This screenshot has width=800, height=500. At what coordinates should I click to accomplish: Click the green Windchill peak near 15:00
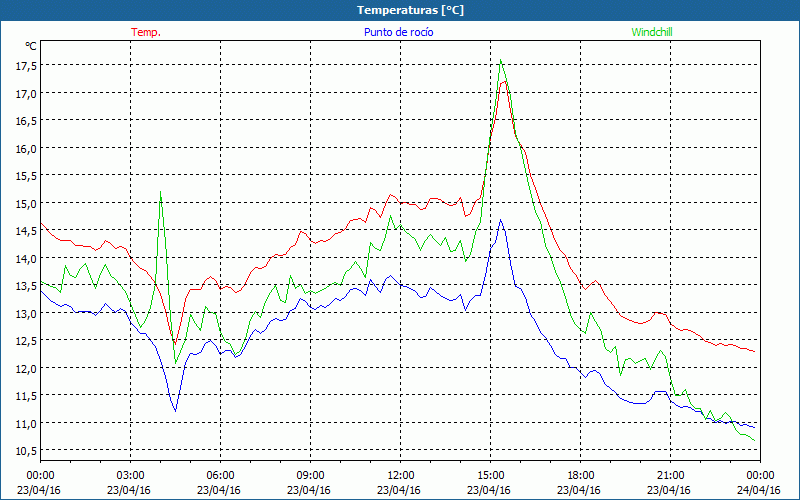(501, 60)
